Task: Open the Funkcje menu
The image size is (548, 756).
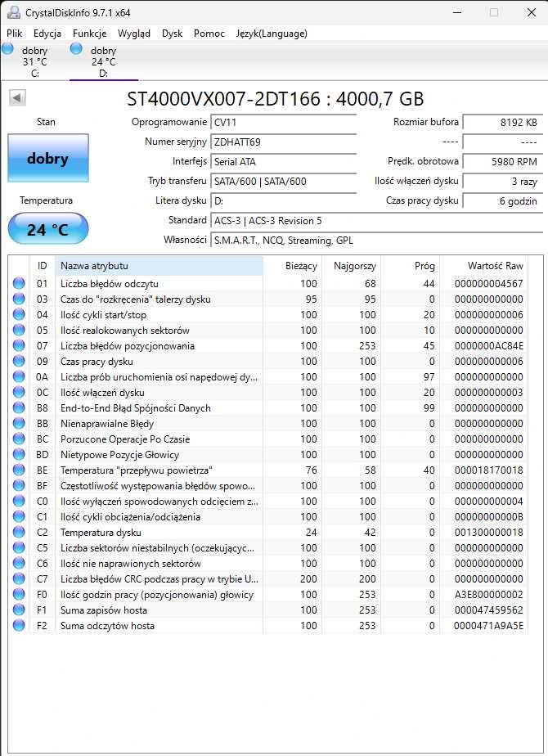Action: click(90, 34)
